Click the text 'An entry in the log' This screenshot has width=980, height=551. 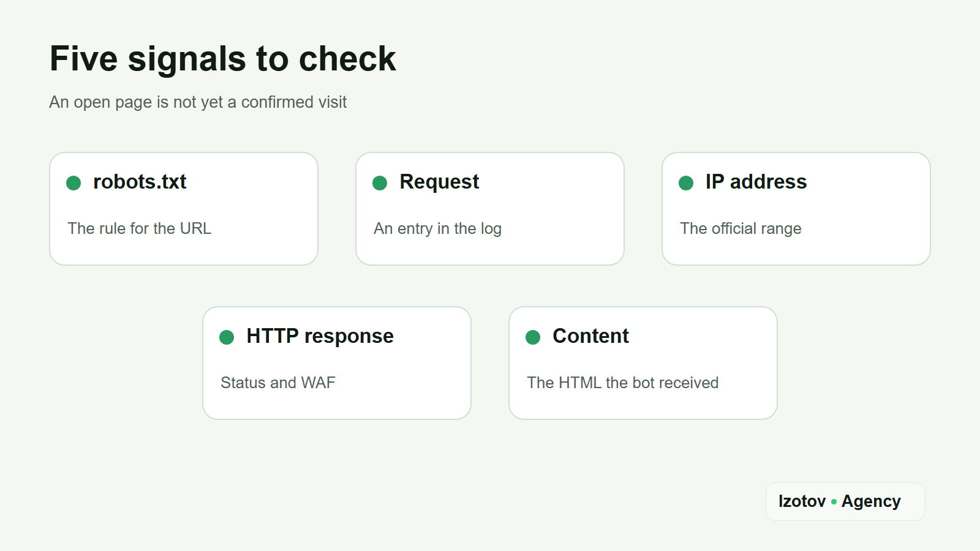coord(437,228)
